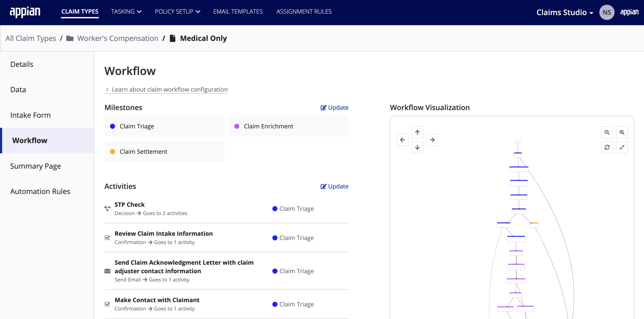
Task: Click 'Decision Goes to 2 activities' text
Action: click(x=151, y=213)
